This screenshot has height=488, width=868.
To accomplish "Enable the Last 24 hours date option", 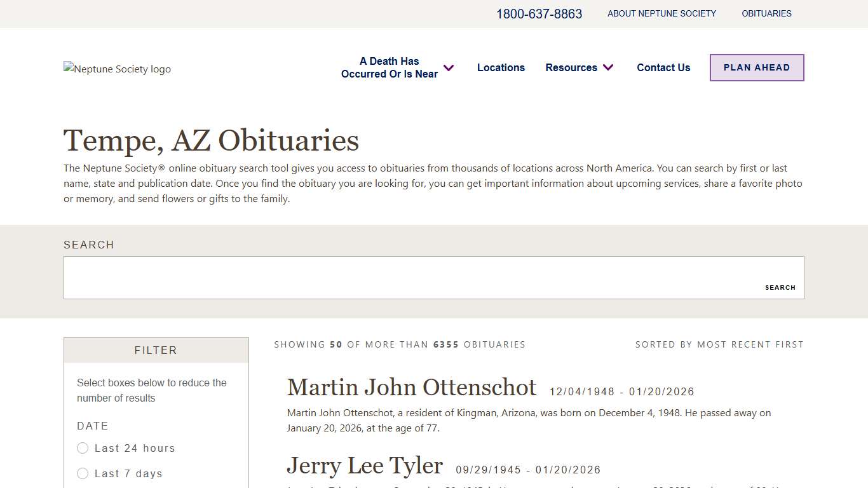I will (83, 448).
